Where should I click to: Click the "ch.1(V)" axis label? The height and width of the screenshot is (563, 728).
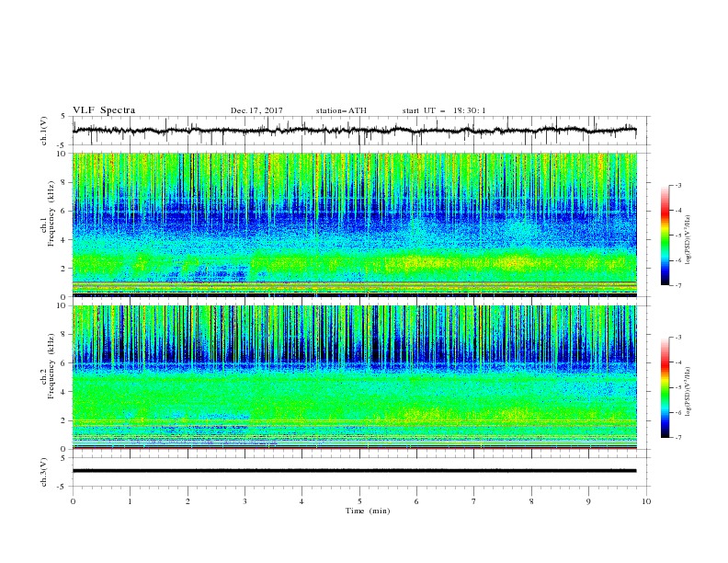pos(44,131)
